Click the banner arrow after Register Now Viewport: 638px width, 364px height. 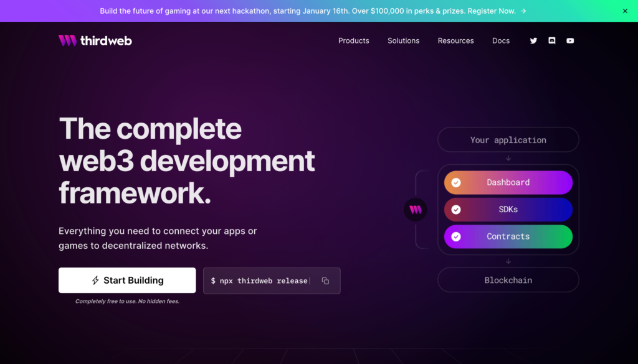coord(523,11)
